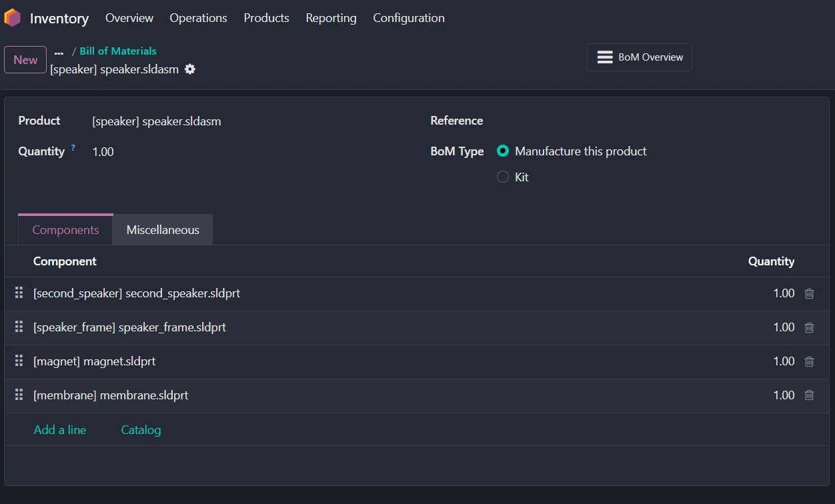
Task: Click the Product field value speaker.sldasm
Action: [x=157, y=121]
